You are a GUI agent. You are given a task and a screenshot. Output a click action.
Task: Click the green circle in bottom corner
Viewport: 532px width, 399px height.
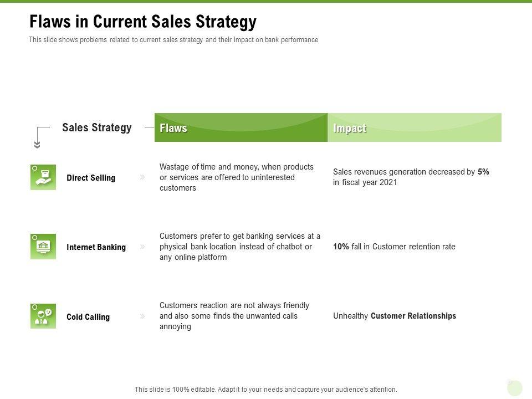pyautogui.click(x=515, y=388)
